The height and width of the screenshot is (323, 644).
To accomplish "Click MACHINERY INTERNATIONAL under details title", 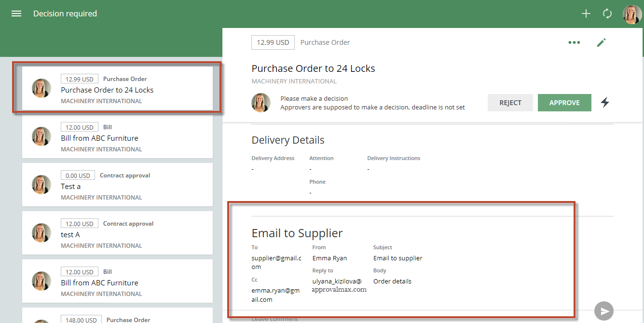I will click(x=294, y=81).
